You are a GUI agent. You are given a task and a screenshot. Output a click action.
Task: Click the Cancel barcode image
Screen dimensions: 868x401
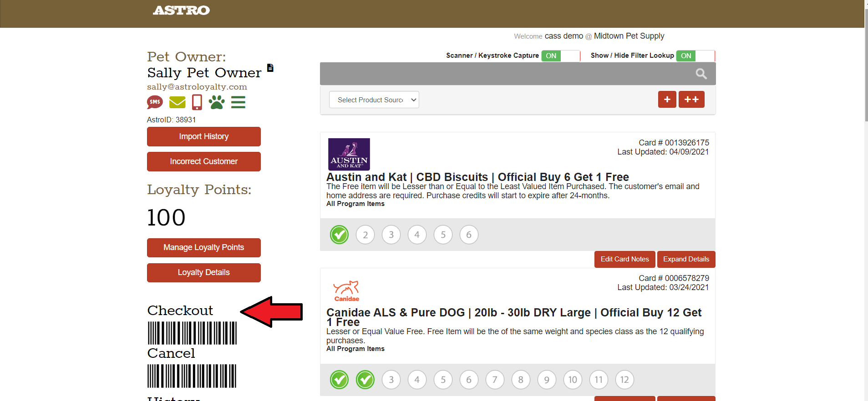point(192,376)
